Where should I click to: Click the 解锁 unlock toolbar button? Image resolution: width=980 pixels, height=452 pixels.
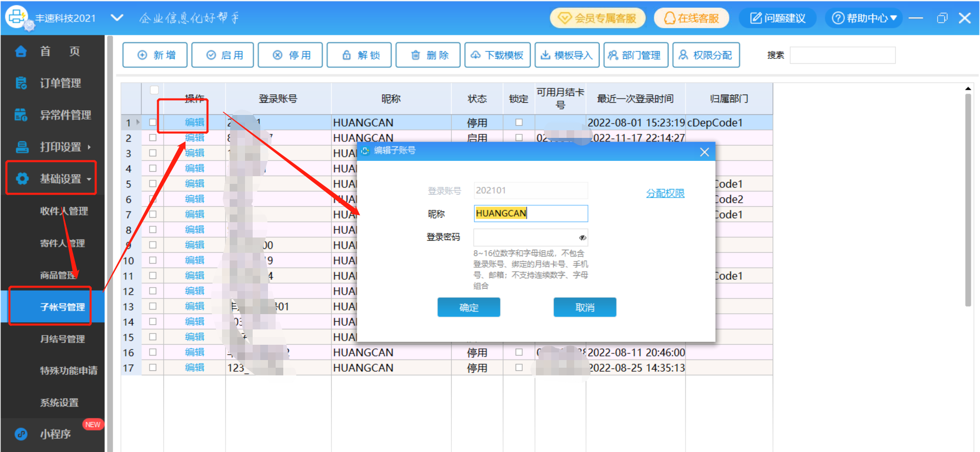click(x=359, y=55)
